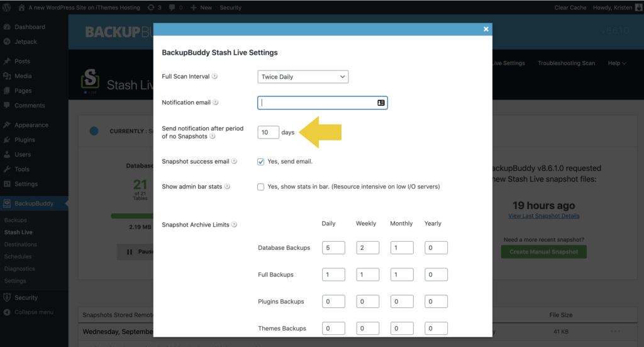Click the WordPress logo in admin bar
Viewport: 644px width, 347px height.
click(6, 8)
